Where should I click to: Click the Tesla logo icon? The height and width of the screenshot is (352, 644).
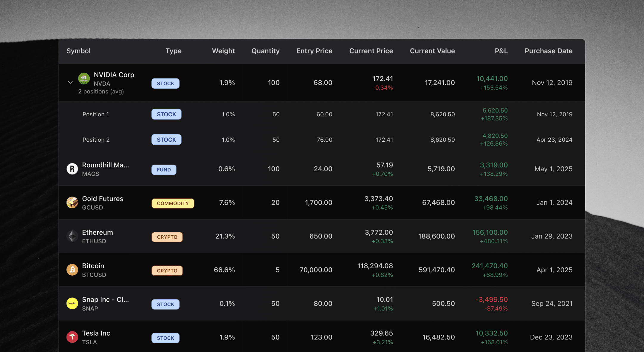72,337
